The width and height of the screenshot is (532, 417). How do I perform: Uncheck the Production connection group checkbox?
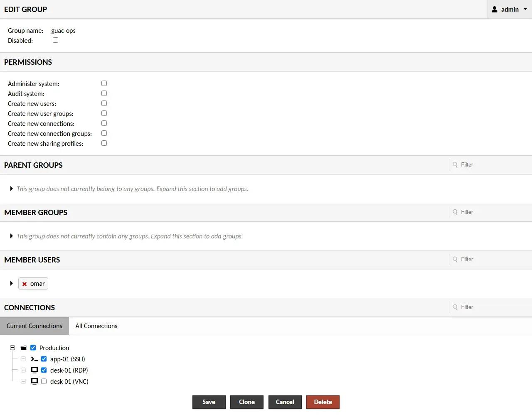pos(33,348)
